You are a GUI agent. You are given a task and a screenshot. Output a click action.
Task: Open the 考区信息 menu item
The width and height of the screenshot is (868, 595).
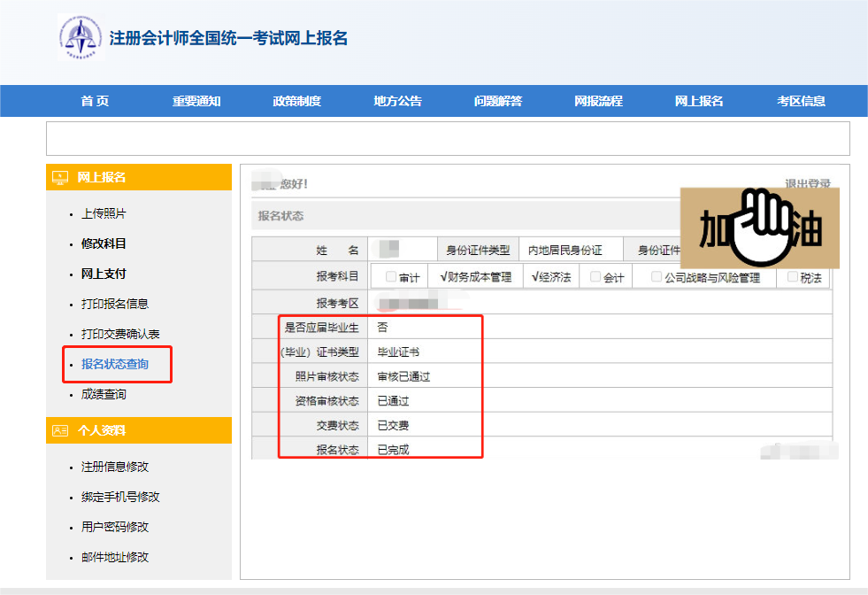803,101
